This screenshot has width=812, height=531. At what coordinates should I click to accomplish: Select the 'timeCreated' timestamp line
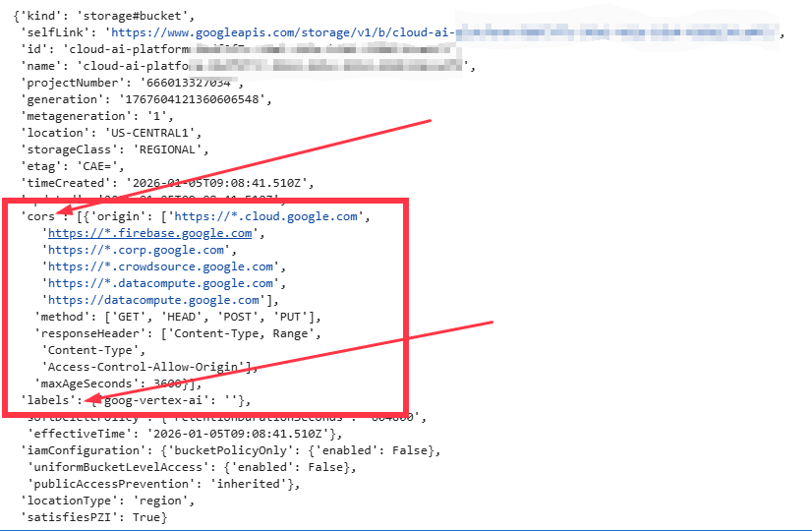(167, 183)
